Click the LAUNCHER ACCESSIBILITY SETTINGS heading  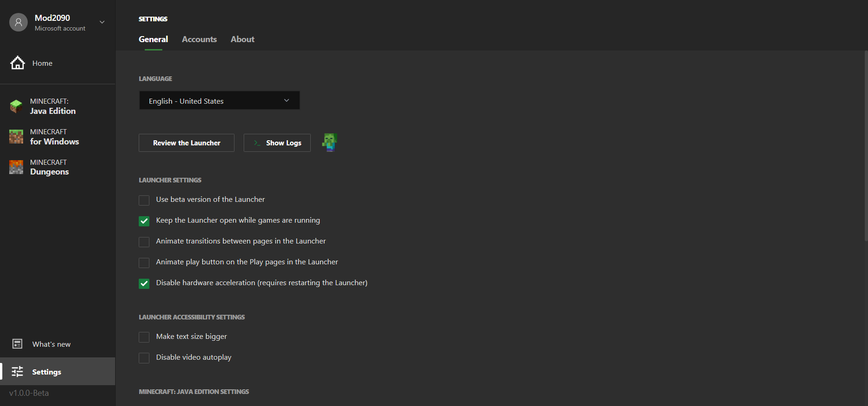point(192,317)
